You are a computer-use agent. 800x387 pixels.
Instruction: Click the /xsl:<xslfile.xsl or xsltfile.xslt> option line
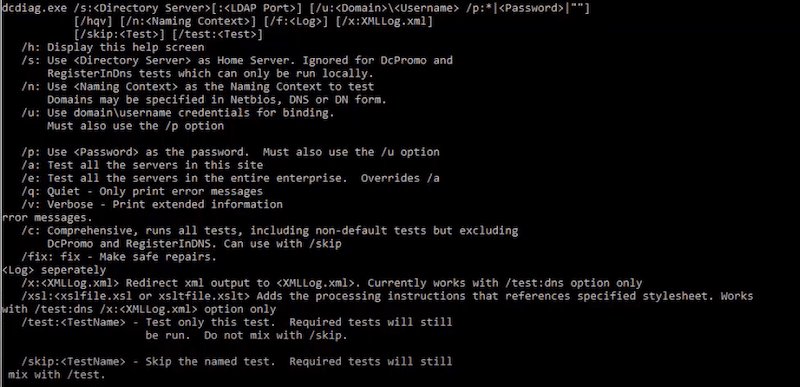(387, 296)
